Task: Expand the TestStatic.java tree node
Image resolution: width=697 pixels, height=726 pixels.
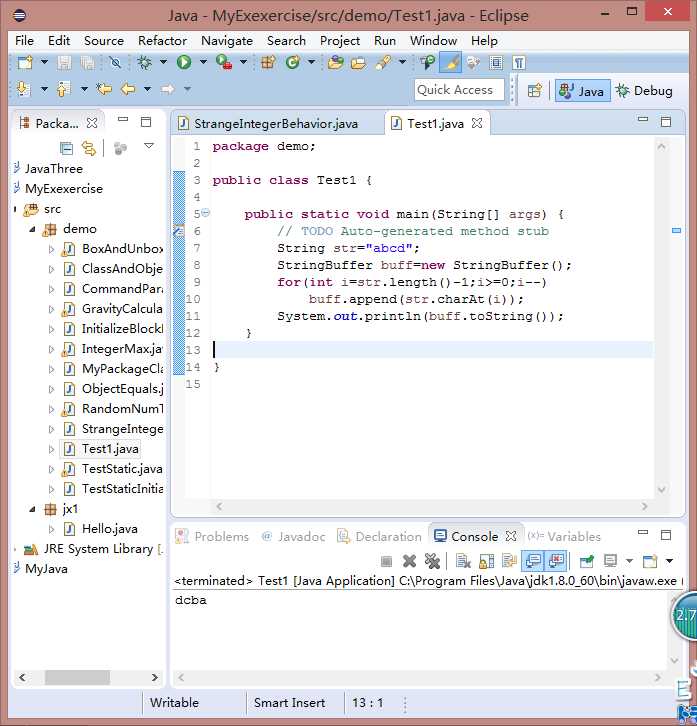Action: pos(51,469)
